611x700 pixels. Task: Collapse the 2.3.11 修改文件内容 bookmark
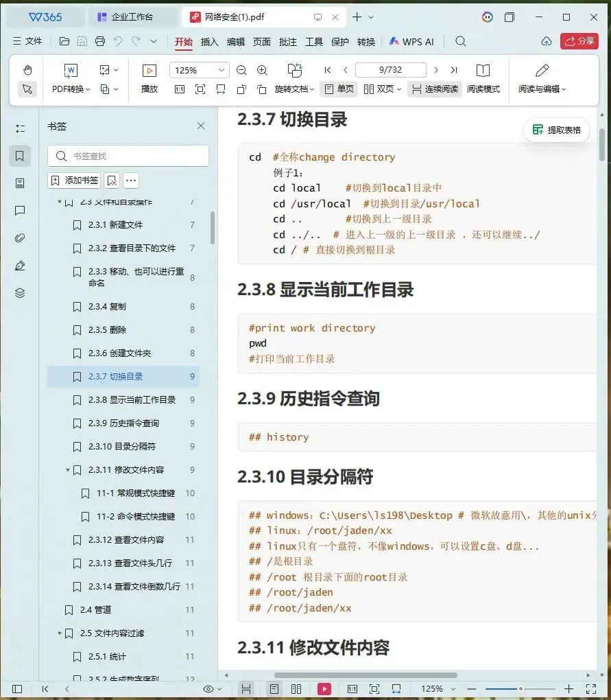click(68, 469)
